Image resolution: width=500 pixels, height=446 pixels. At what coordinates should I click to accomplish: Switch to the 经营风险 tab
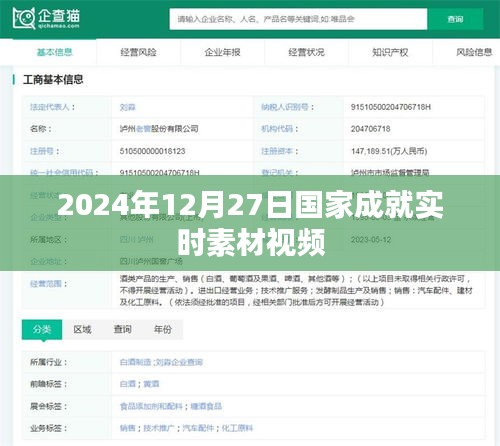[138, 52]
